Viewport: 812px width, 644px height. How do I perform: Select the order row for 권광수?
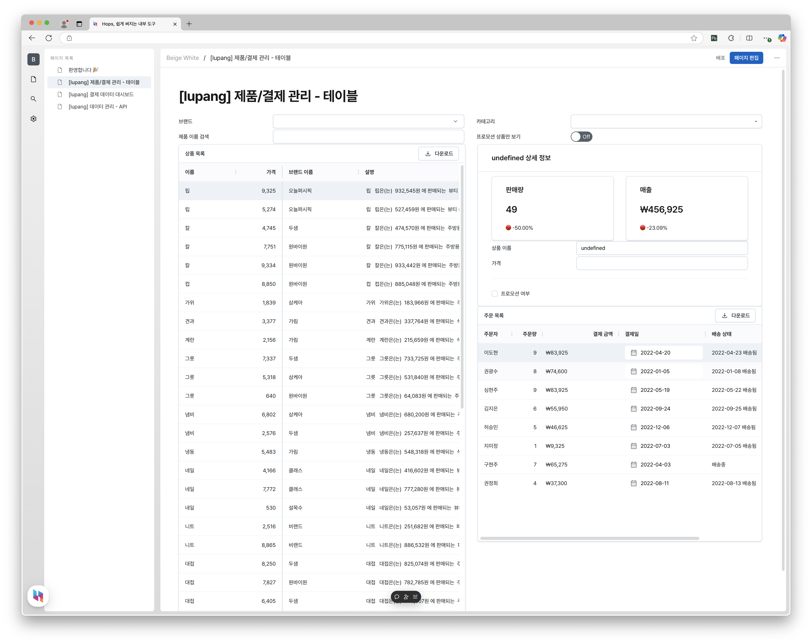pyautogui.click(x=619, y=371)
